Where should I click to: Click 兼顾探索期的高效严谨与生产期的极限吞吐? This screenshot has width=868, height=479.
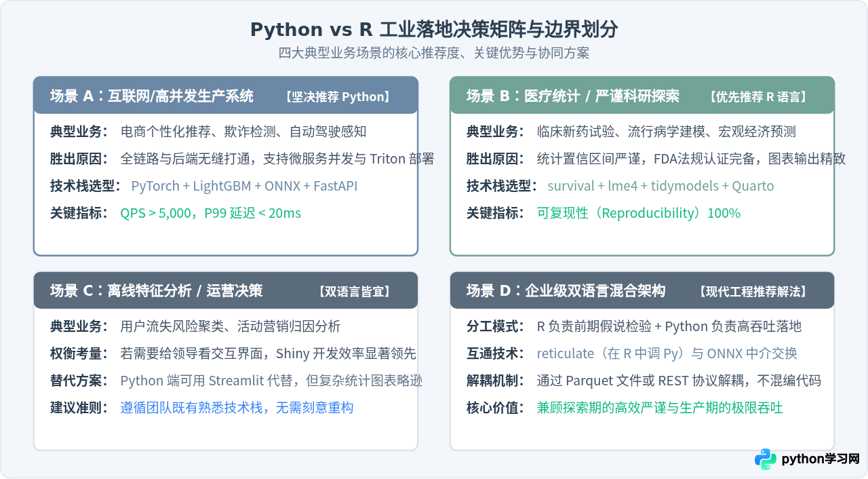point(660,408)
